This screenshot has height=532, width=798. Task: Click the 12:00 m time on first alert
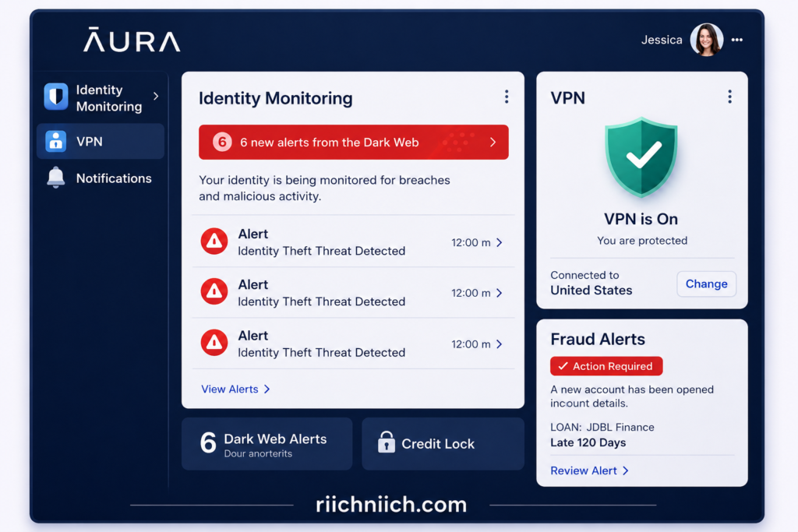click(471, 242)
